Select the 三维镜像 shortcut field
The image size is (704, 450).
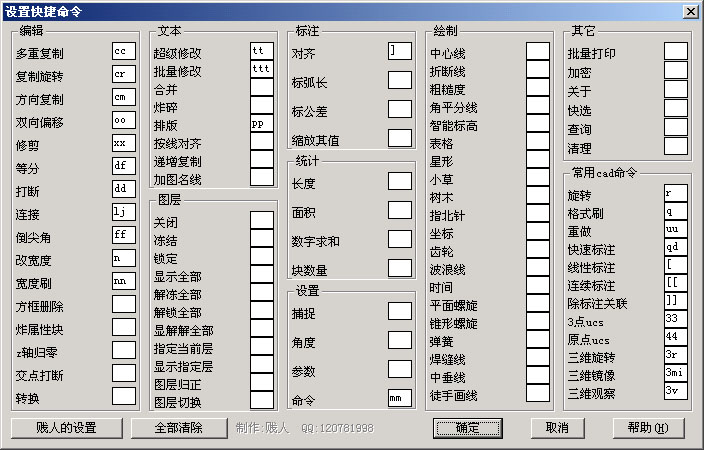[x=676, y=373]
